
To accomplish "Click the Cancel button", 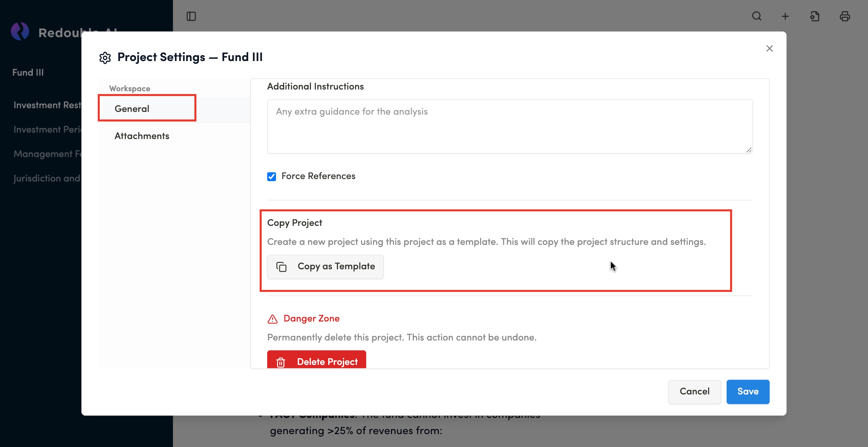I will (694, 391).
